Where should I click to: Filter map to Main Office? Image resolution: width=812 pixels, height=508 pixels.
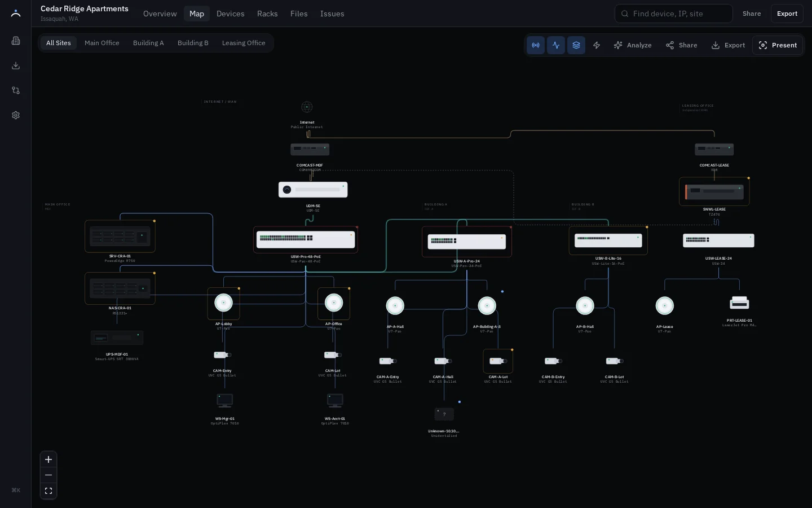pyautogui.click(x=101, y=43)
